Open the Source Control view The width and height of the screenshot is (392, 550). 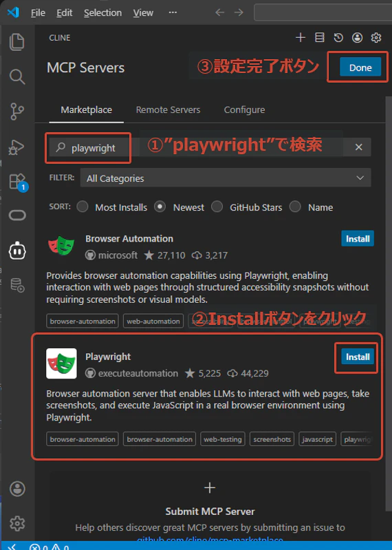click(x=17, y=112)
